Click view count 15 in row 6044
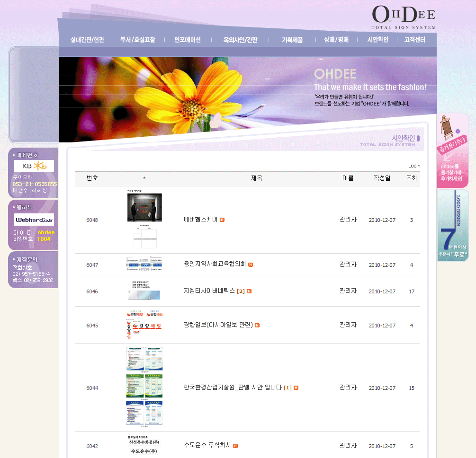The width and height of the screenshot is (476, 458). coord(411,388)
